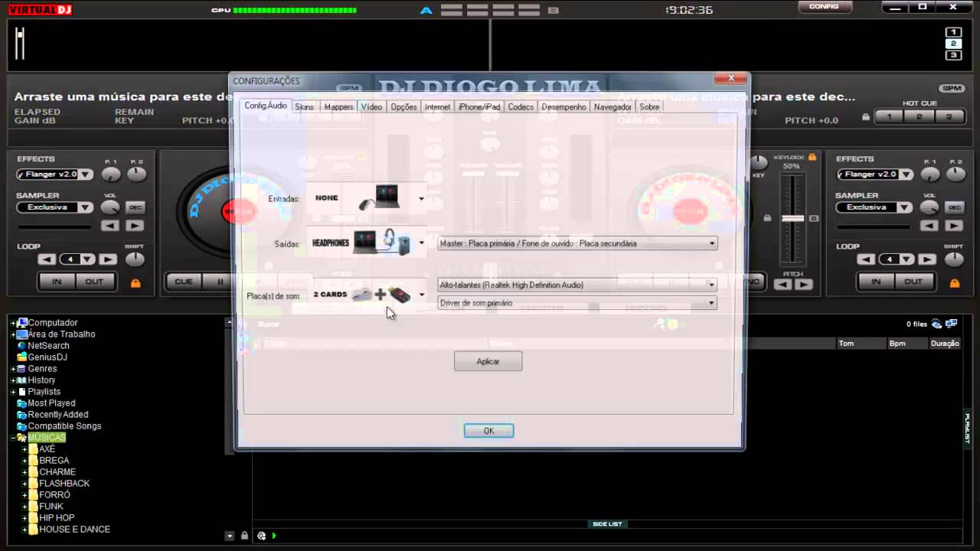Open the Saídas HEADPHONES output dropdown
Image resolution: width=980 pixels, height=551 pixels.
click(x=421, y=243)
